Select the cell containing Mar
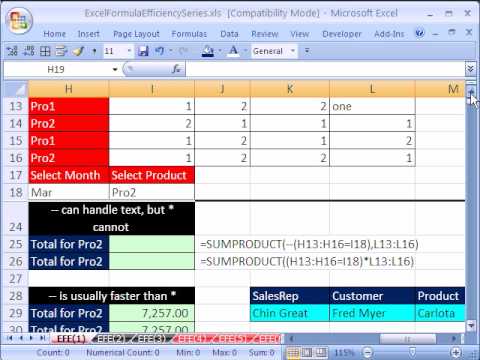The image size is (480, 360). click(x=69, y=192)
